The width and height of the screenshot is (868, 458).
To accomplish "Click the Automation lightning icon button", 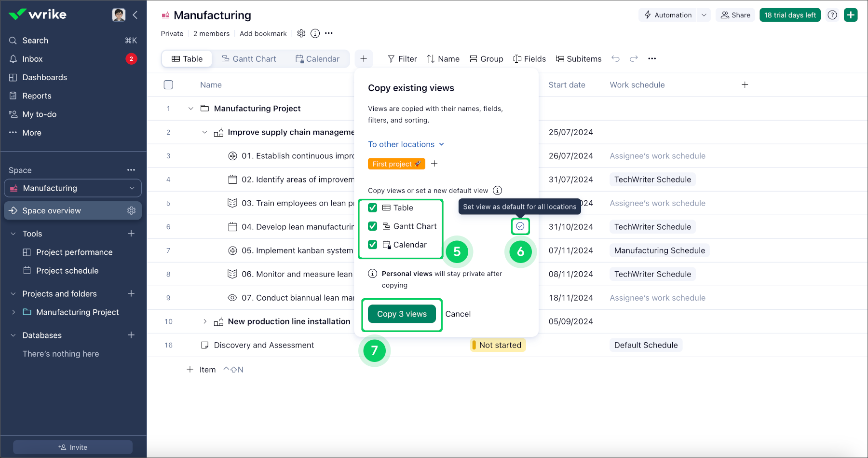I will [x=668, y=15].
